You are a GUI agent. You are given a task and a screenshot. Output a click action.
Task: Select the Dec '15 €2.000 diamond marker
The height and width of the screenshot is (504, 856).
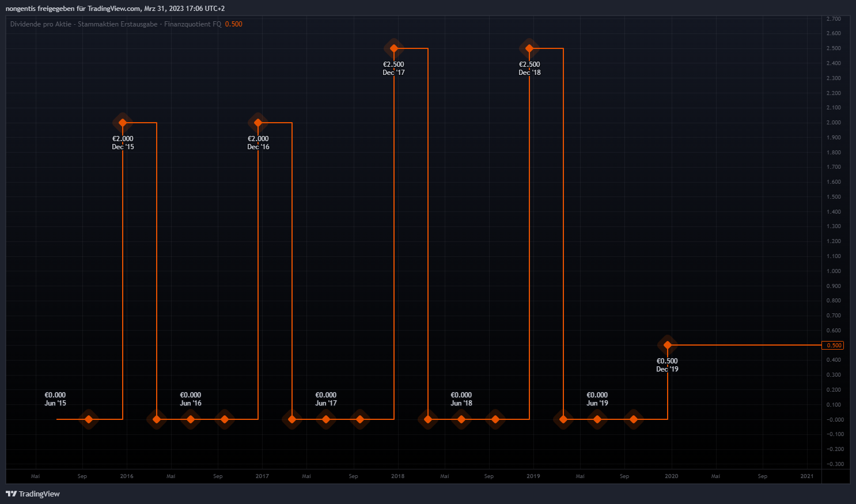pyautogui.click(x=123, y=123)
